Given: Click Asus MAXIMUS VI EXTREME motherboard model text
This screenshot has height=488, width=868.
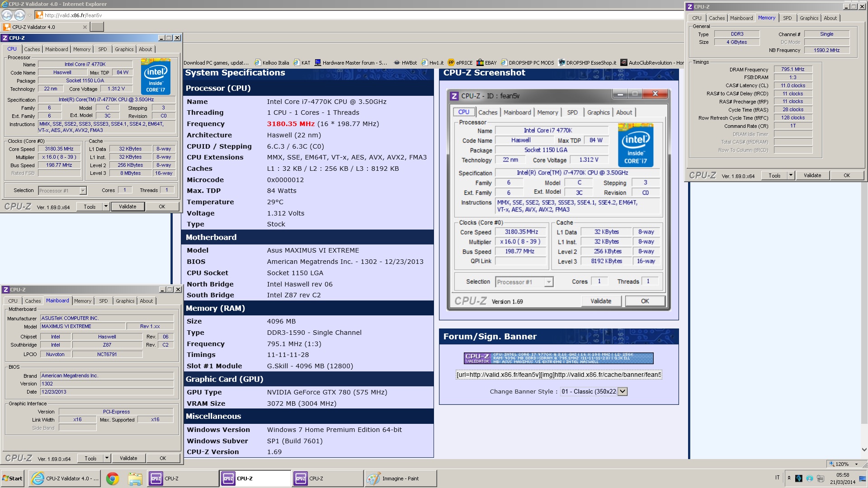Looking at the screenshot, I should 313,250.
